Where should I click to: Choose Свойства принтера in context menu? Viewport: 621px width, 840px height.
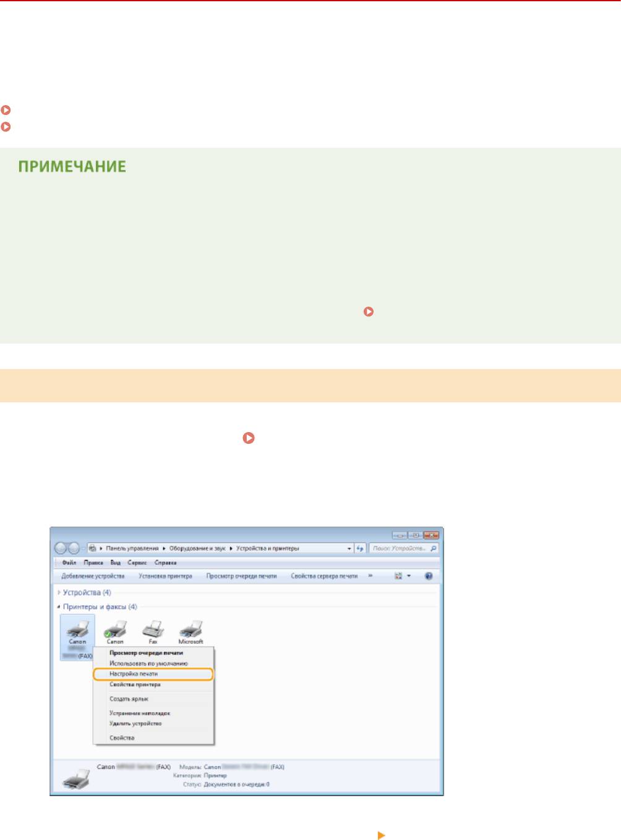point(135,685)
